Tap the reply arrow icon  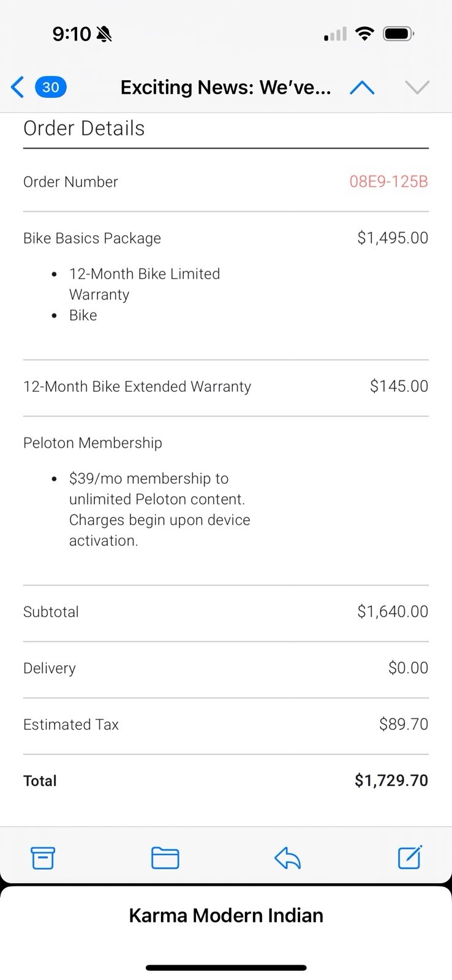click(287, 858)
